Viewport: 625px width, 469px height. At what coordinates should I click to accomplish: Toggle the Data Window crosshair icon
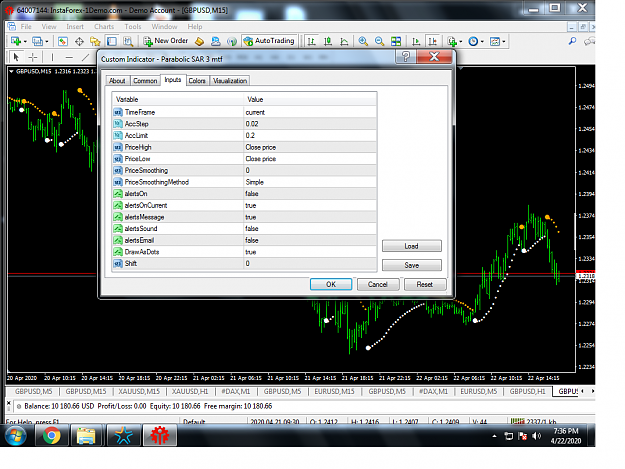coord(79,41)
